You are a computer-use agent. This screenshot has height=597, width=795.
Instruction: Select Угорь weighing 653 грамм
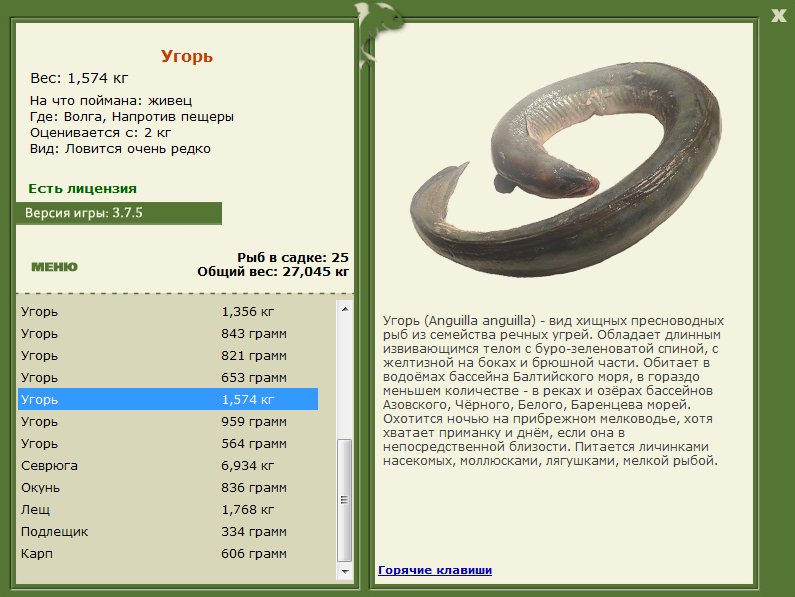click(x=168, y=377)
